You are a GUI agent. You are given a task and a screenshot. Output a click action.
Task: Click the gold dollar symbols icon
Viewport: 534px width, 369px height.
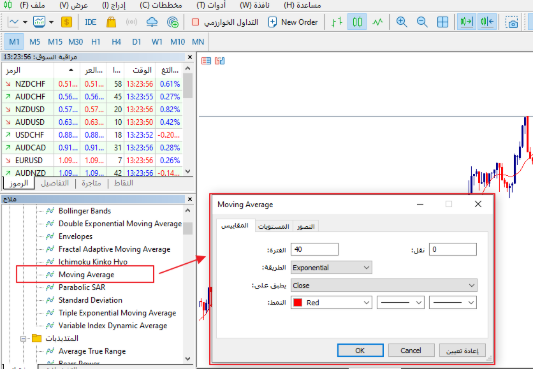(x=66, y=22)
